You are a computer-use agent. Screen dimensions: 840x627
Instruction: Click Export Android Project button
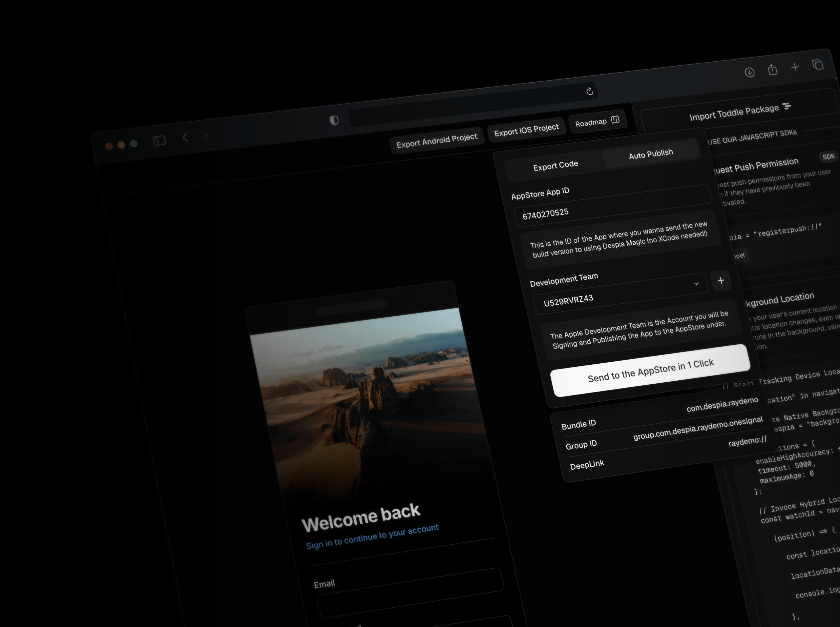click(x=437, y=140)
